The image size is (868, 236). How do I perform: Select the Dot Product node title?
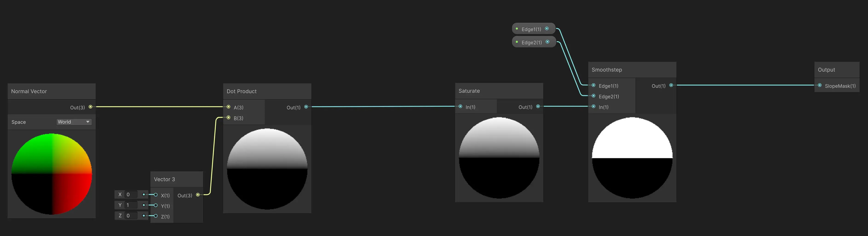241,91
